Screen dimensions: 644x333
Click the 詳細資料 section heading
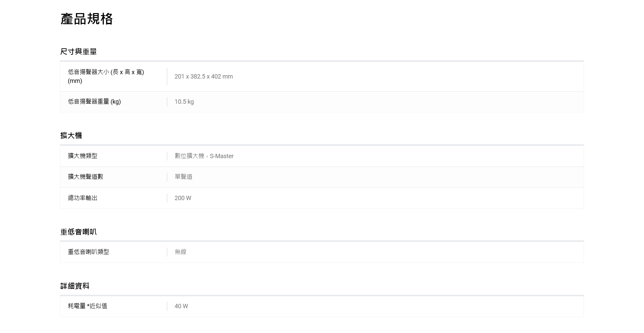click(75, 286)
